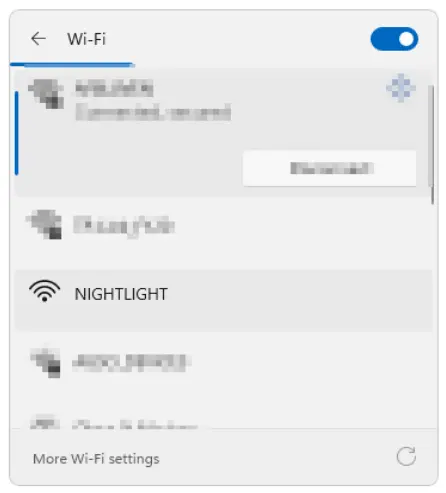This screenshot has height=493, width=446.
Task: Open More Wi-Fi settings
Action: tap(96, 459)
